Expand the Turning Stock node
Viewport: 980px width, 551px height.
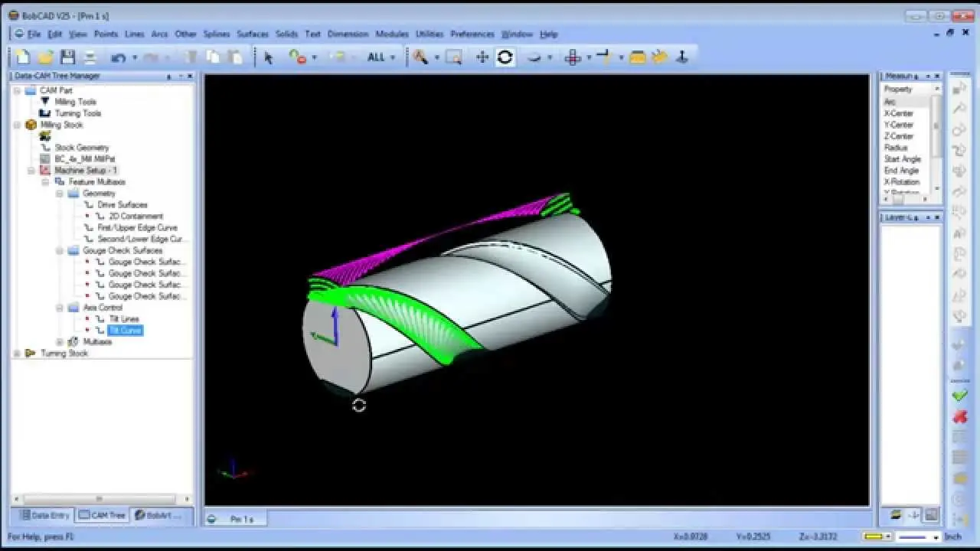17,354
